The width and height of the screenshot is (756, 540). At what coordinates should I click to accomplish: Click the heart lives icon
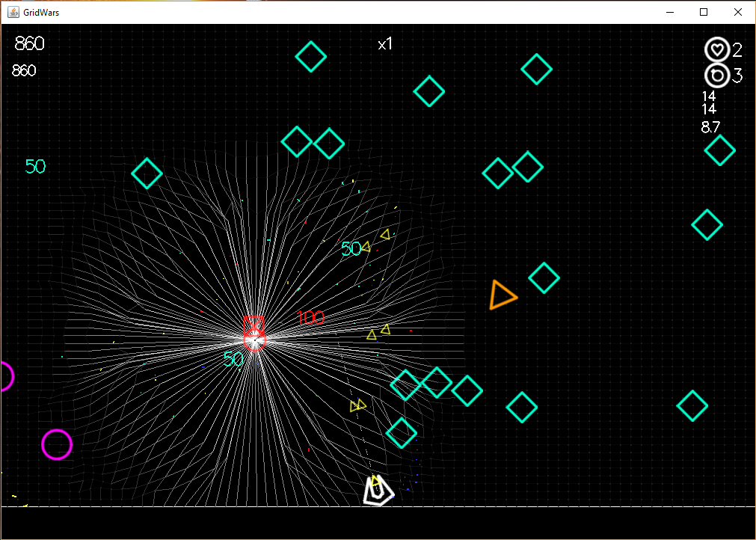click(717, 49)
